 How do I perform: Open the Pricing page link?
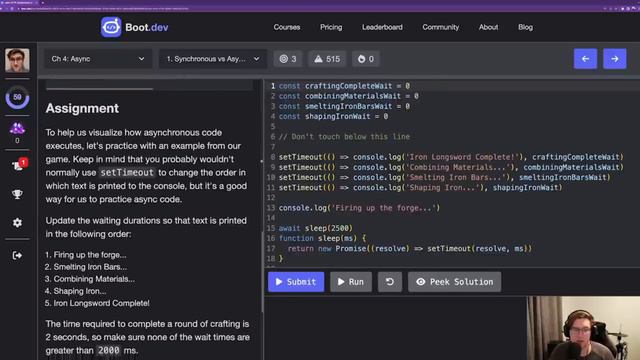coord(331,27)
